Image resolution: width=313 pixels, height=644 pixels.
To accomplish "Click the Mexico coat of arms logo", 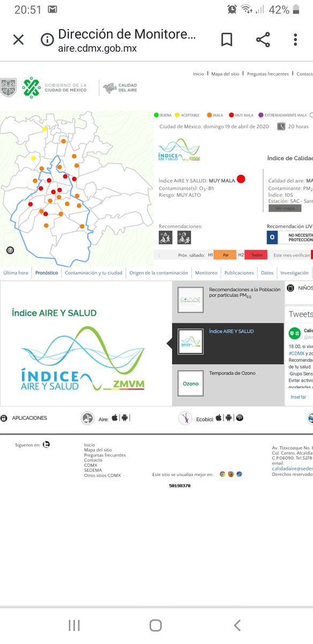I will [8, 87].
